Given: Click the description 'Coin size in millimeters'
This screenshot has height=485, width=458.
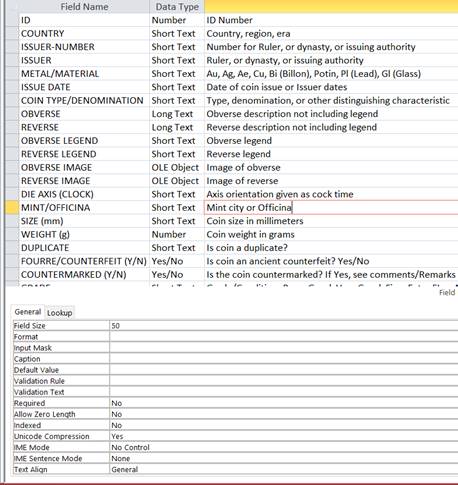Looking at the screenshot, I should coord(255,221).
